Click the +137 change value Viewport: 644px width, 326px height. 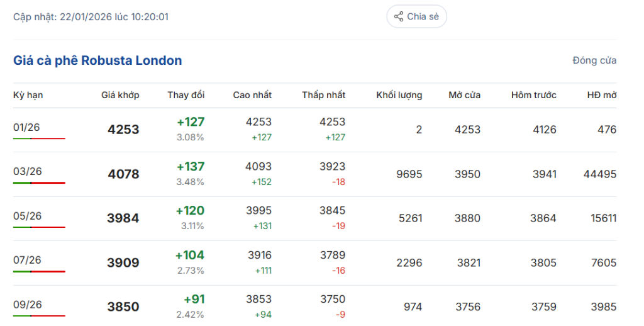tap(190, 167)
